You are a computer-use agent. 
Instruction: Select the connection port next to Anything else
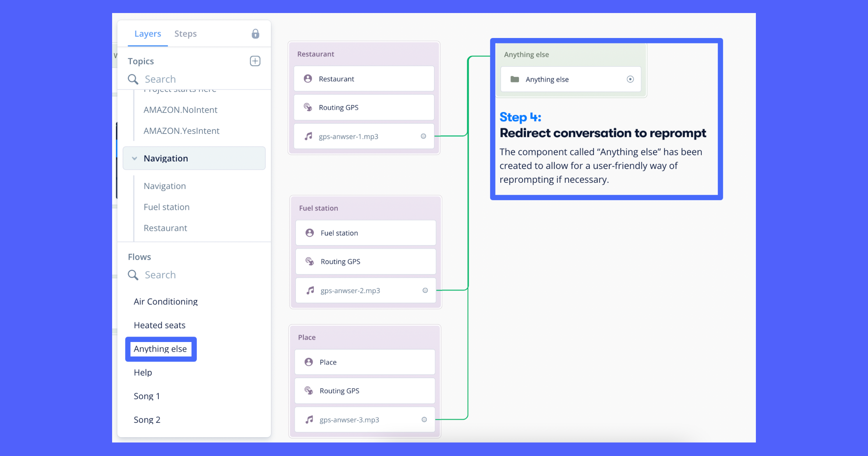630,79
